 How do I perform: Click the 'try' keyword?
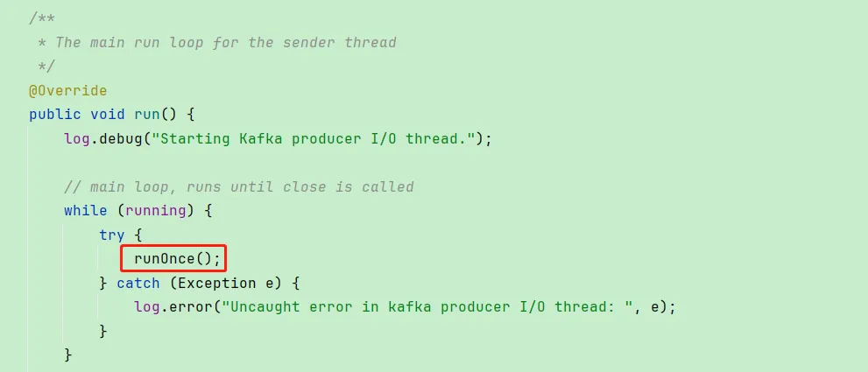112,235
